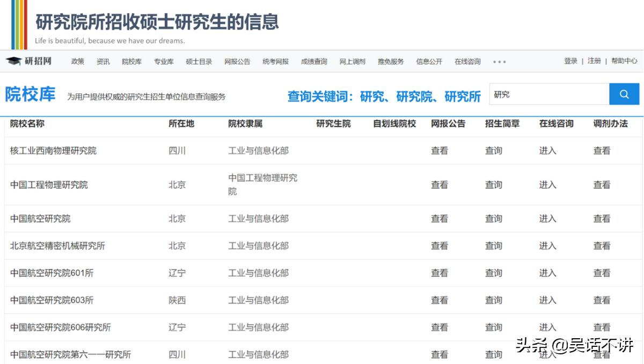Screen dimensions: 644x364
Task: Click 进入 online consultation for 中国工程物理研究院
Action: (x=547, y=184)
